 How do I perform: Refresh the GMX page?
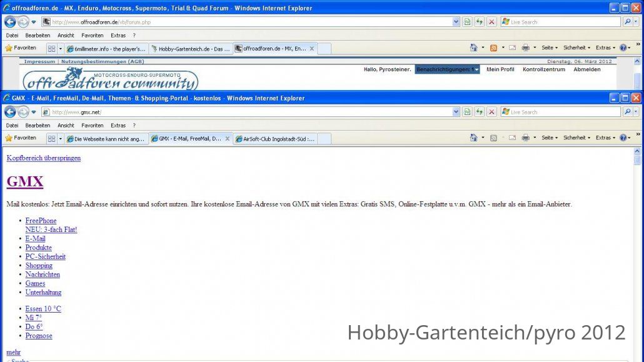coord(480,112)
